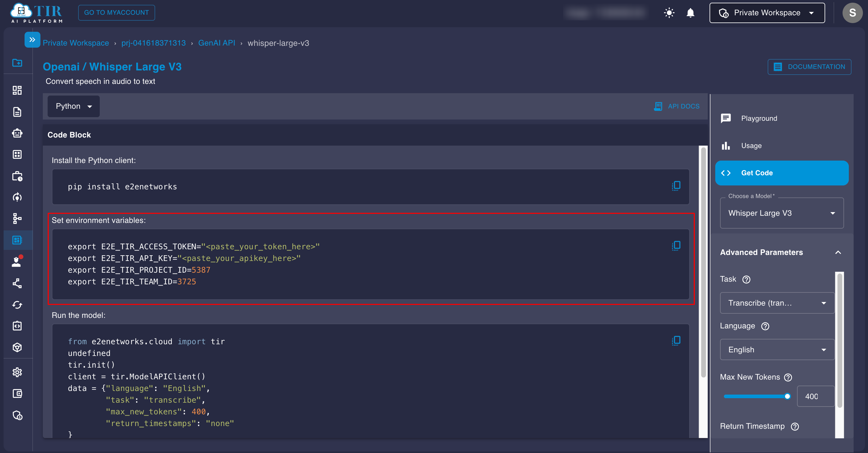Open the highlighted GenAI API sidebar icon
This screenshot has width=868, height=453.
pyautogui.click(x=17, y=240)
